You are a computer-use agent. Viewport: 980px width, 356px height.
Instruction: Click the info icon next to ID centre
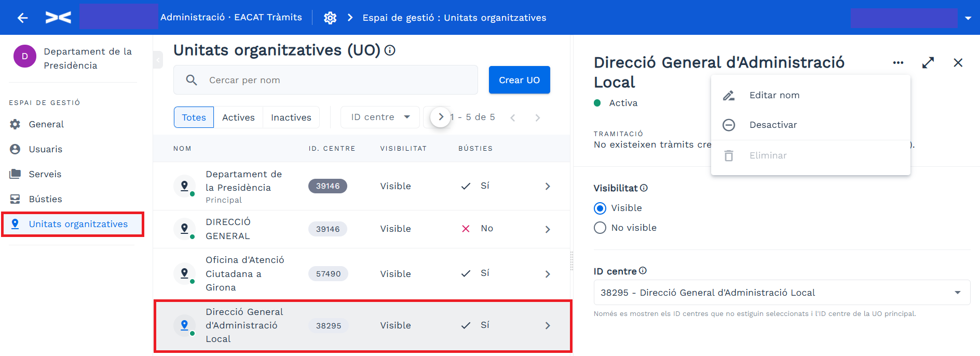643,271
